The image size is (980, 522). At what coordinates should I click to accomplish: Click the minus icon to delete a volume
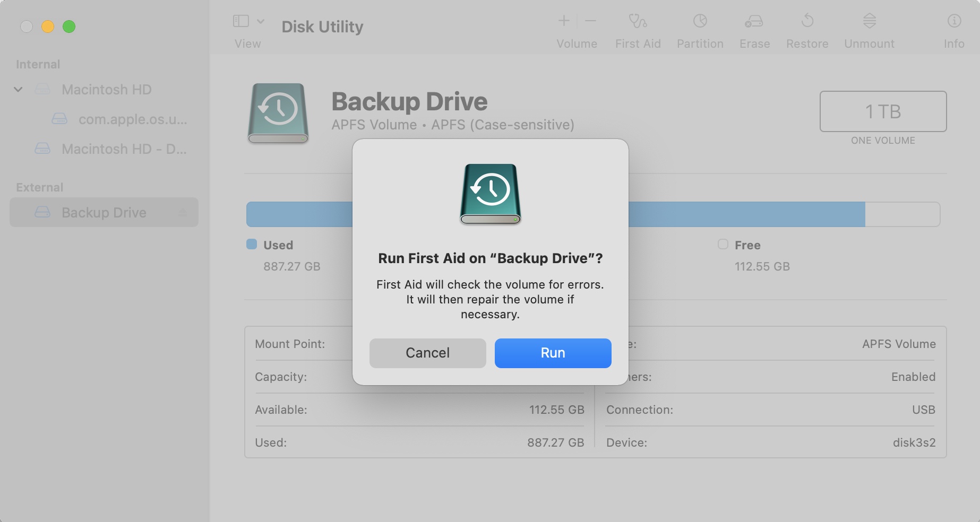pyautogui.click(x=590, y=21)
